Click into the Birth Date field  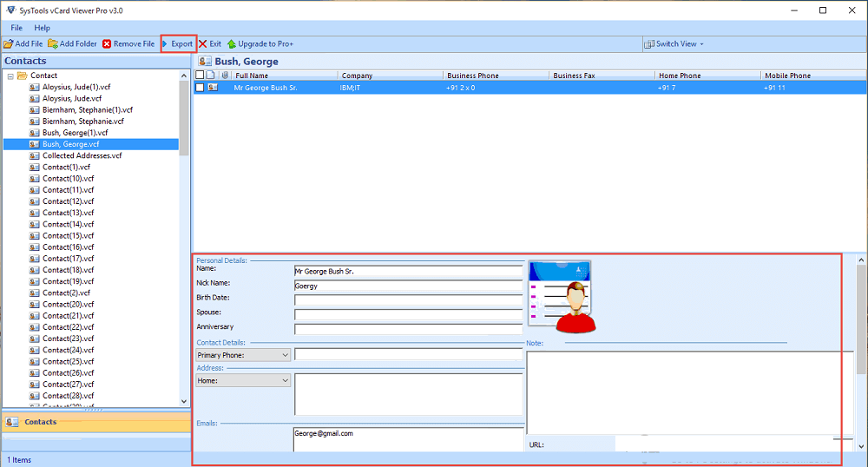point(409,299)
